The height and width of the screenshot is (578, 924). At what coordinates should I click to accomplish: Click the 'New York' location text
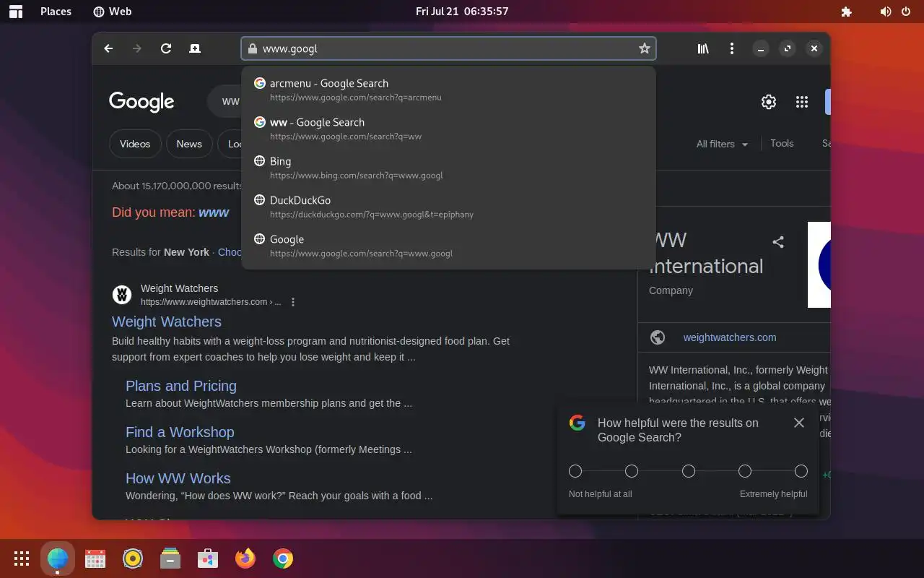click(x=186, y=252)
